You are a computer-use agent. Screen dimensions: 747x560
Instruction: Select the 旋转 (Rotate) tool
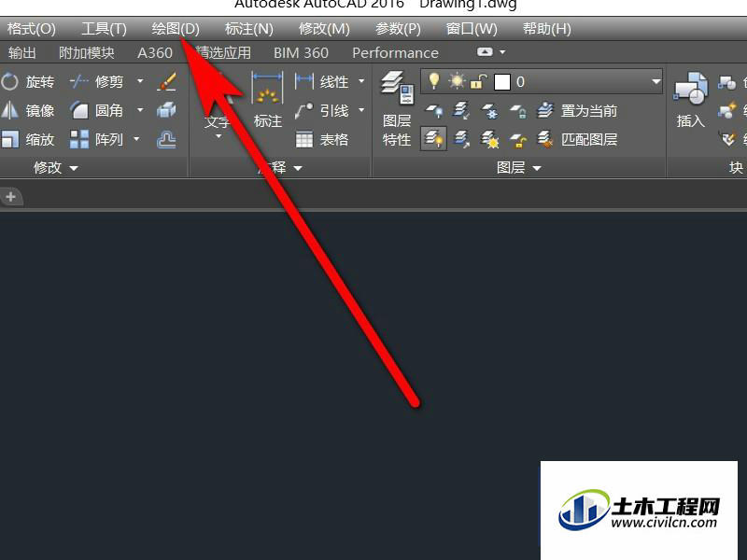point(28,82)
